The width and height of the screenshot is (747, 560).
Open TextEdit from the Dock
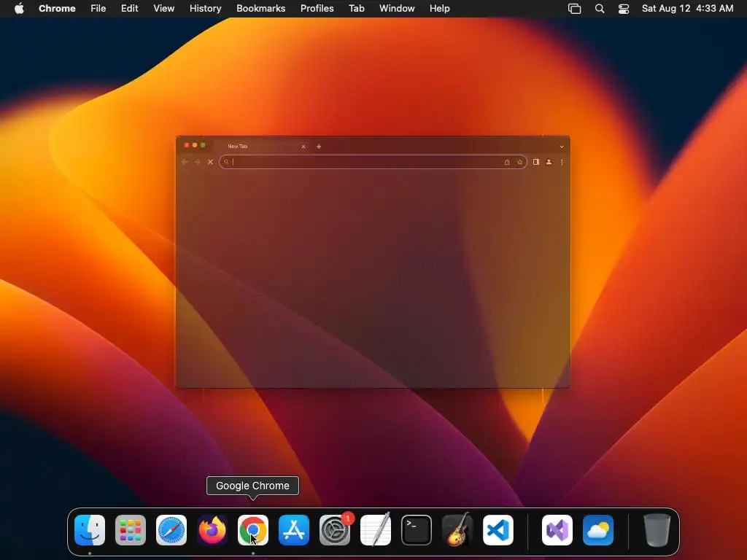click(x=376, y=530)
